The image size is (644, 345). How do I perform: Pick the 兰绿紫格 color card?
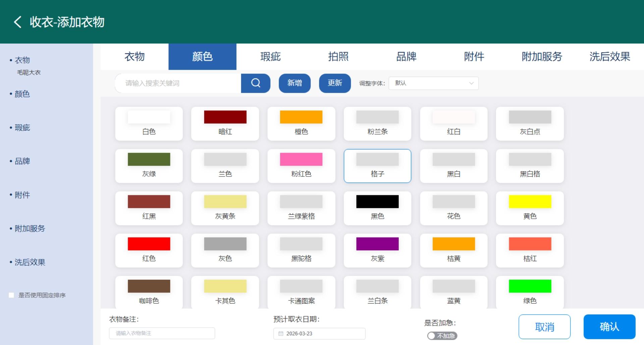pyautogui.click(x=301, y=208)
